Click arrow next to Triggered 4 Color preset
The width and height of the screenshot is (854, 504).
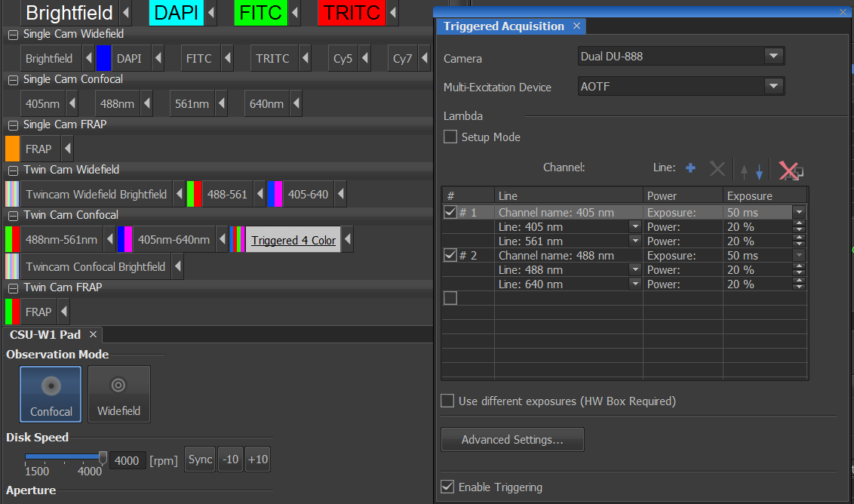pyautogui.click(x=347, y=241)
